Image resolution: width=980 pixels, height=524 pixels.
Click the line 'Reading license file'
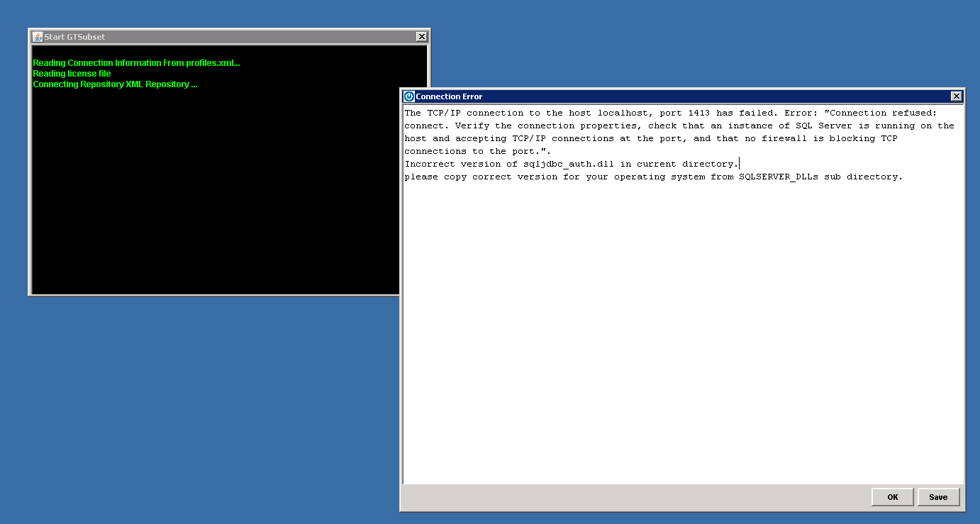pos(72,74)
